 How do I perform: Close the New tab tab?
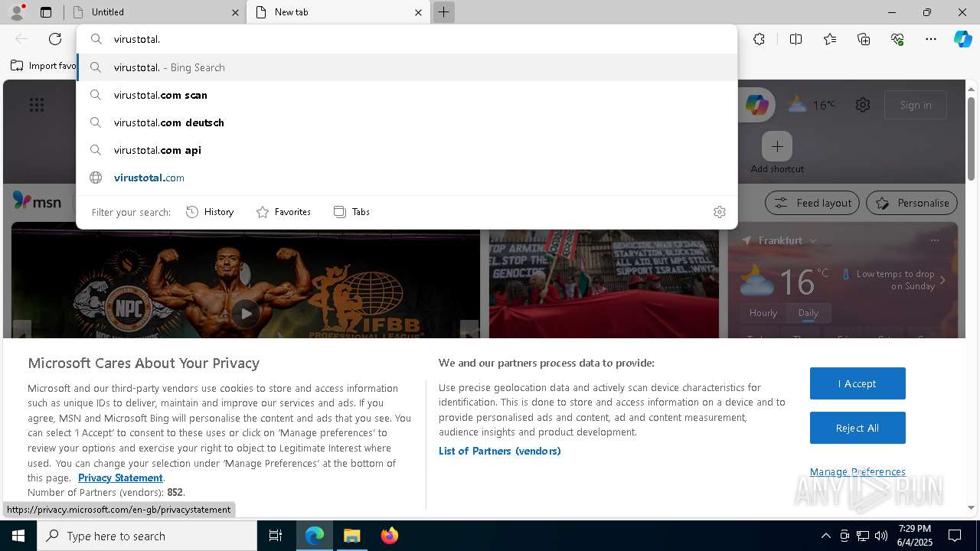click(418, 12)
